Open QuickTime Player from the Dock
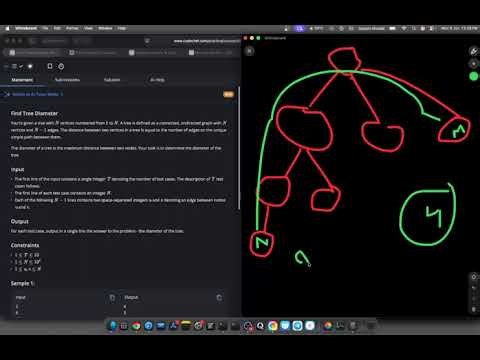480x360 pixels. 260,326
